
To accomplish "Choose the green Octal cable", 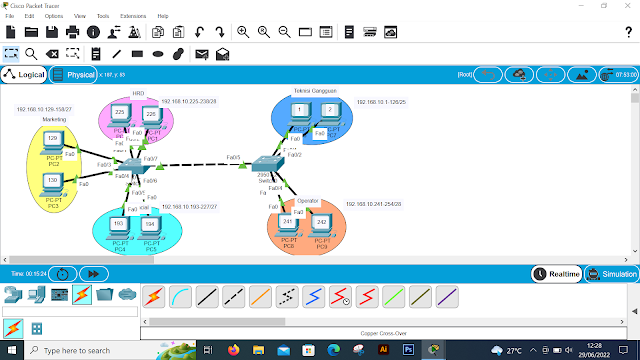I will pos(393,297).
